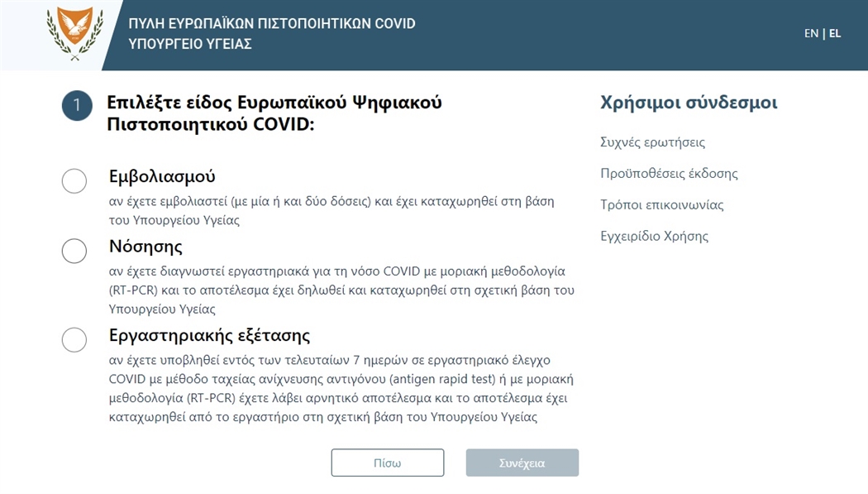
Task: Click the Εμβολιασμού option heading text
Action: tap(162, 177)
